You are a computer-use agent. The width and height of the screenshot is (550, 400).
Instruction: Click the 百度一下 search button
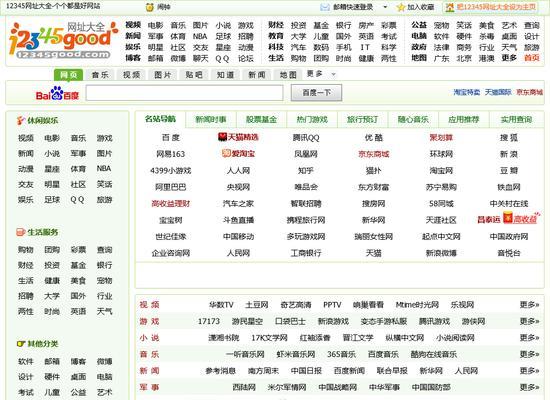tap(316, 93)
